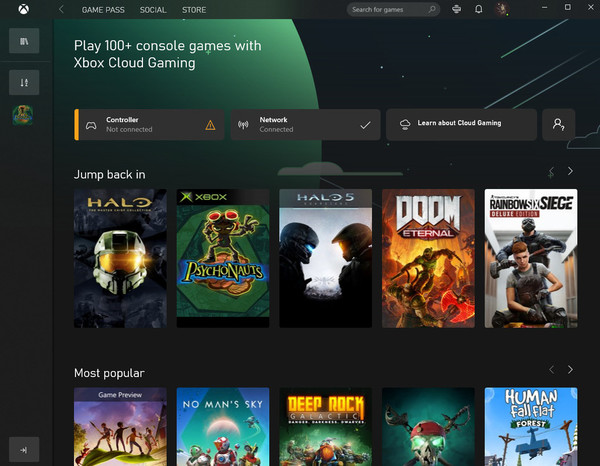Close the Xbox app window

pyautogui.click(x=591, y=7)
